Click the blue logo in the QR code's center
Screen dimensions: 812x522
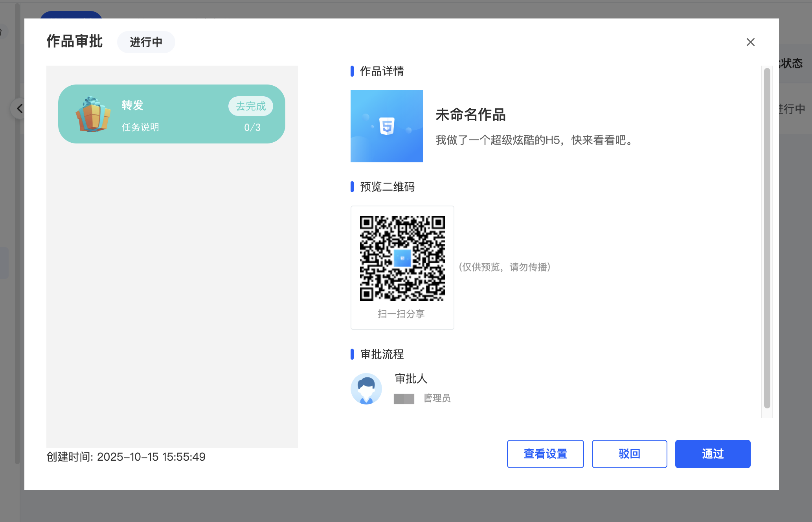coord(402,258)
